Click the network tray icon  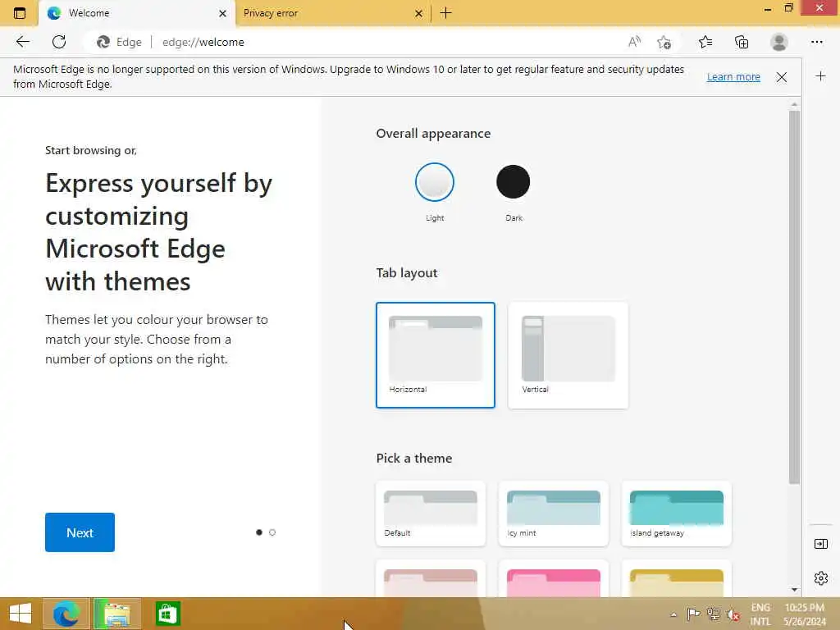click(714, 614)
